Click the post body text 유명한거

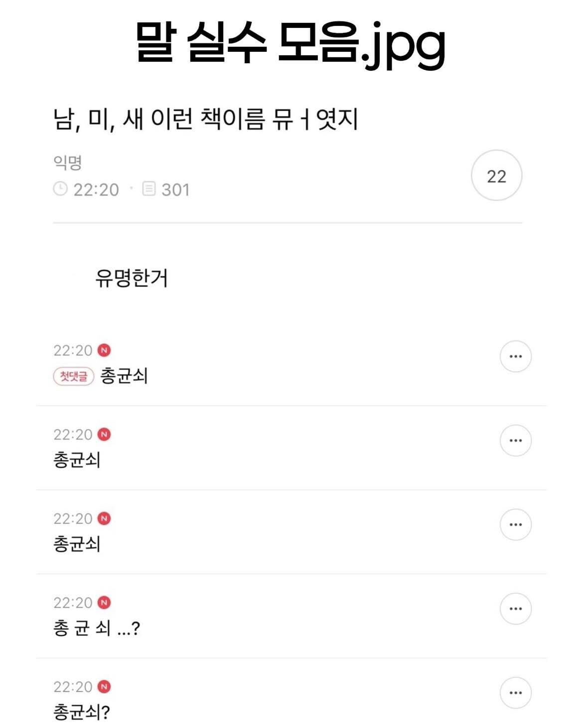click(132, 278)
